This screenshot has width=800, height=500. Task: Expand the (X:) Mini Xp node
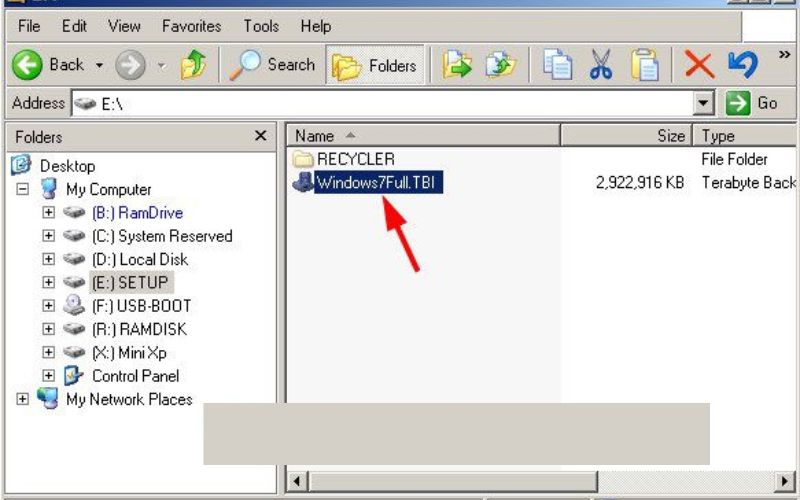point(48,352)
